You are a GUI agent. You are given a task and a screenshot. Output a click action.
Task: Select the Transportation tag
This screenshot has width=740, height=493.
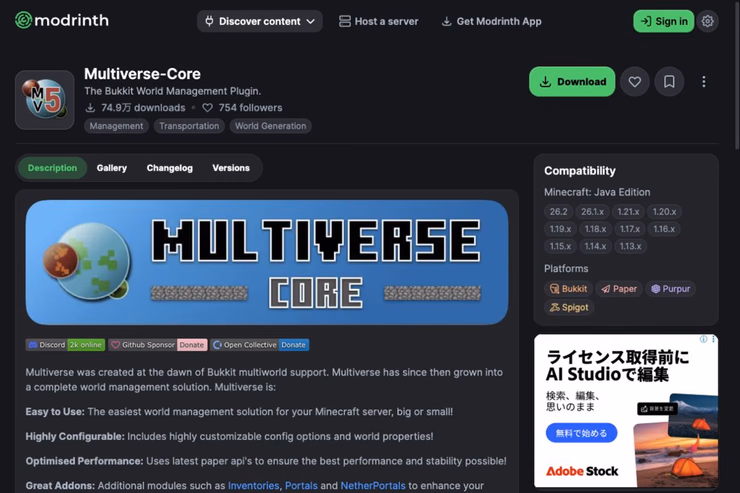point(189,126)
